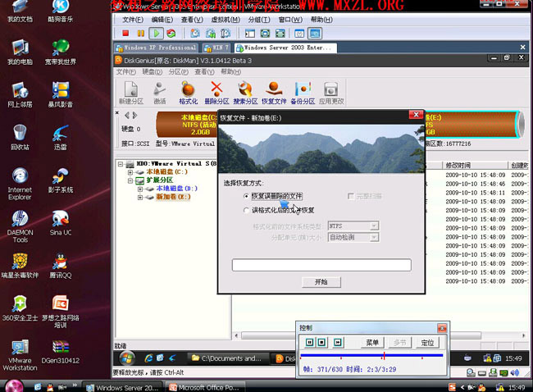Click first playback control button

coord(309,342)
